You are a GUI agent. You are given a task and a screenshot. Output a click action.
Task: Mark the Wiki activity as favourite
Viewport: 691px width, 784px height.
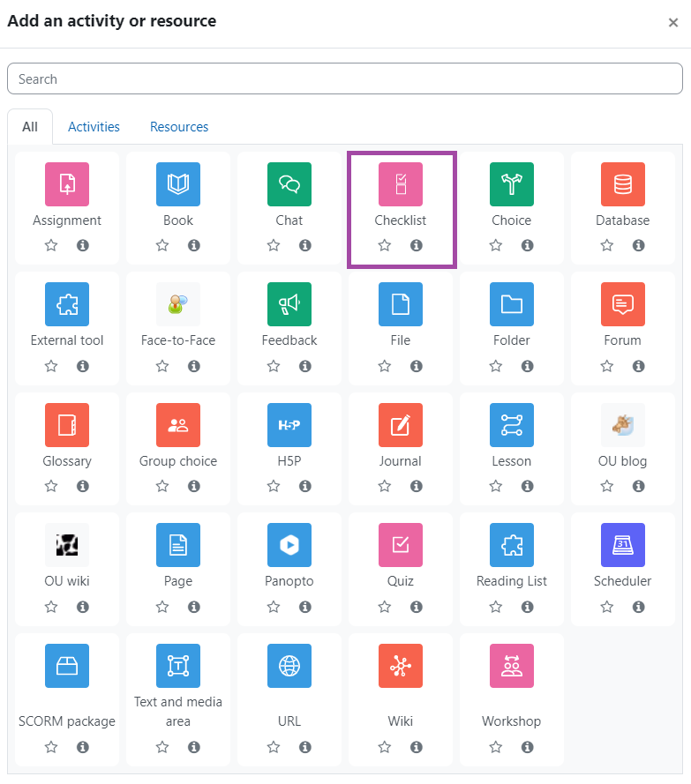click(384, 747)
